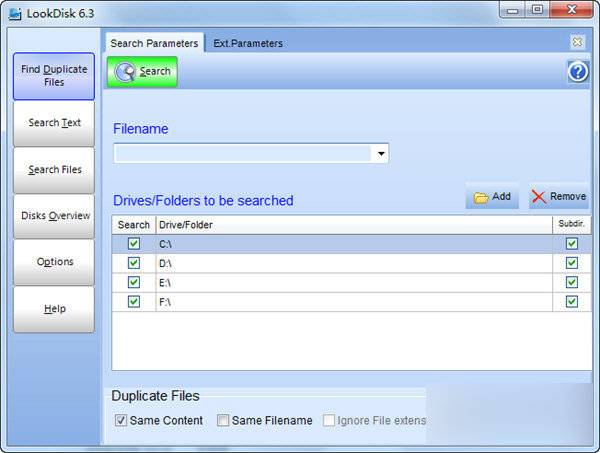
Task: Click the red X Remove button
Action: 559,197
